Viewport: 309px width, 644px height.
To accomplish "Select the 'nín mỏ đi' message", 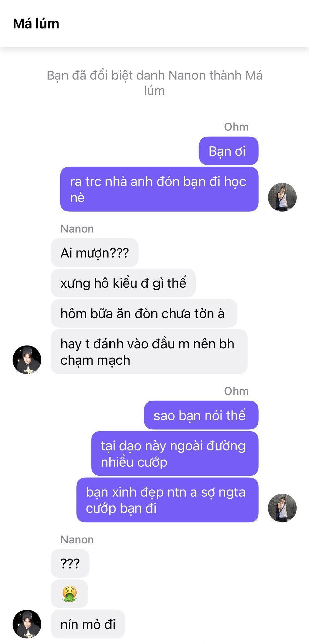I will tap(88, 624).
